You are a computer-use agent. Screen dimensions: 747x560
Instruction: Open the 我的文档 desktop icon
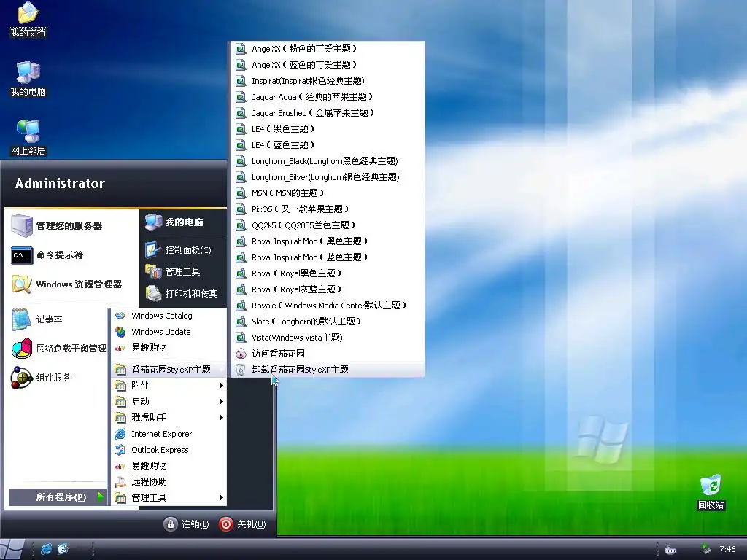pos(28,20)
